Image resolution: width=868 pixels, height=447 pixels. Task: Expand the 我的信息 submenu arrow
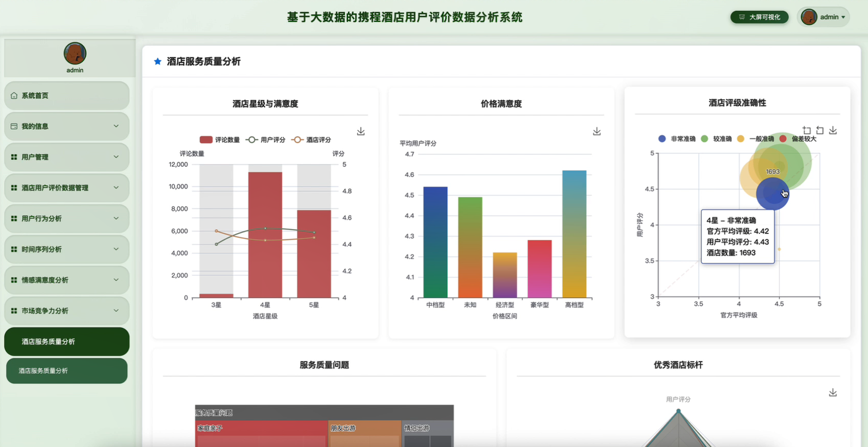click(116, 126)
